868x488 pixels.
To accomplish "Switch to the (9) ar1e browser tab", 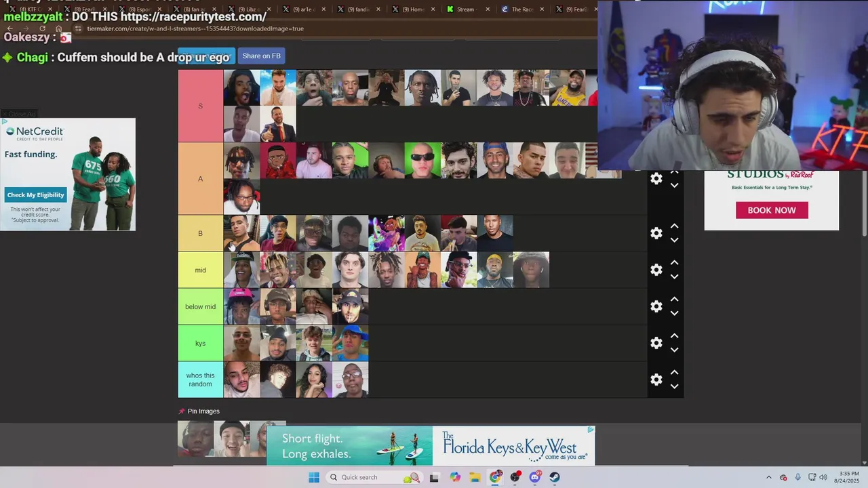I will click(305, 9).
